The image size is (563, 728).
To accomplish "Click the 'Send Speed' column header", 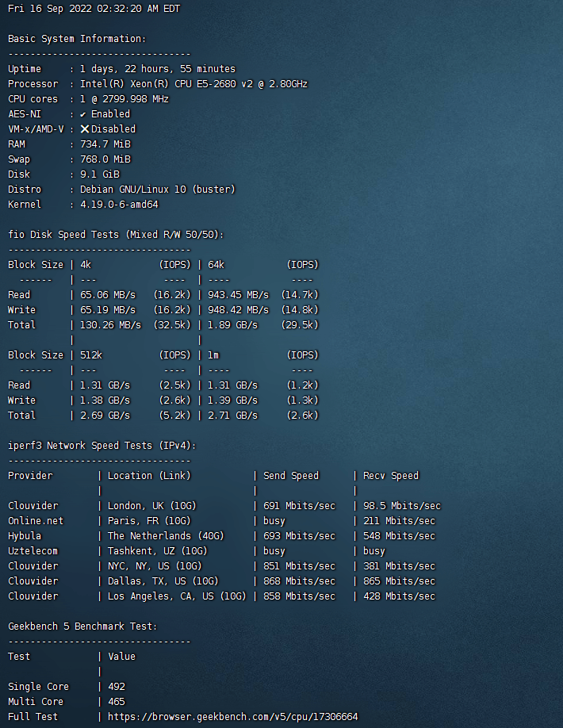I will pyautogui.click(x=291, y=476).
